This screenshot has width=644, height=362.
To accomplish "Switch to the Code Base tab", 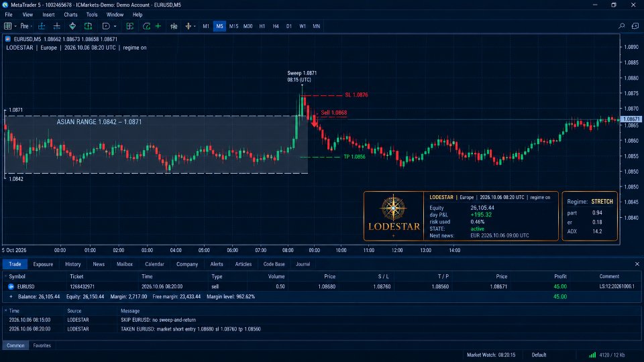I will [274, 264].
